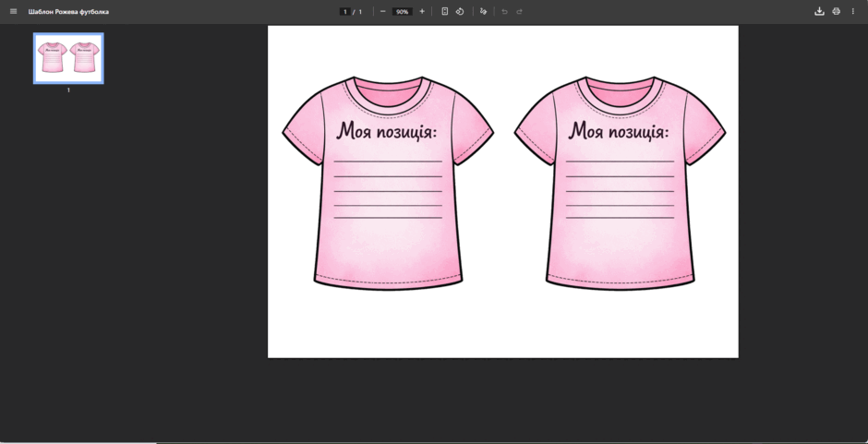Zoom out with the minus button
Image resolution: width=868 pixels, height=444 pixels.
382,12
